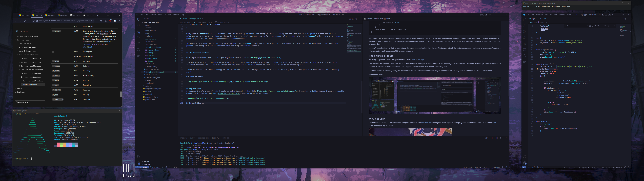Click Firefox address bar URL
644x181 pixels.
point(65,21)
